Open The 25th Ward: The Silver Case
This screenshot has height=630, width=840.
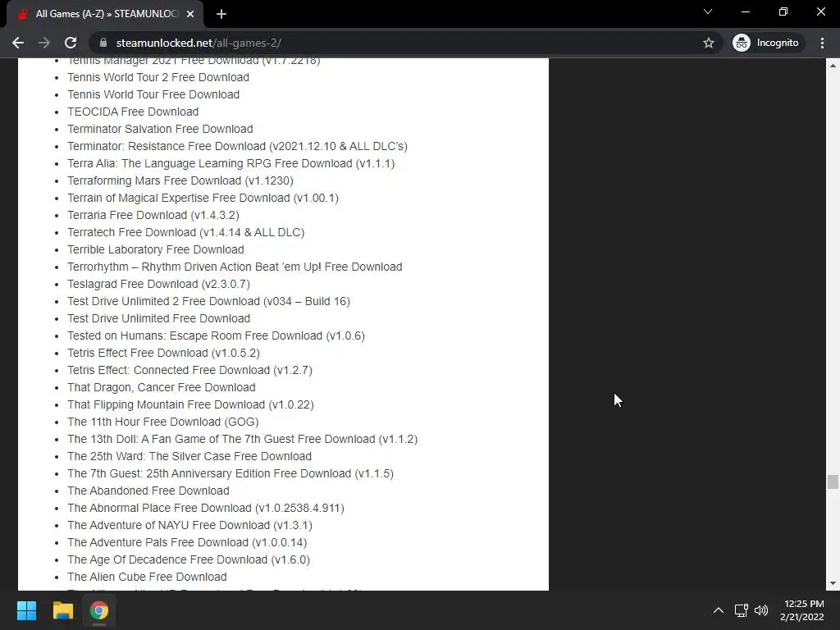click(189, 456)
